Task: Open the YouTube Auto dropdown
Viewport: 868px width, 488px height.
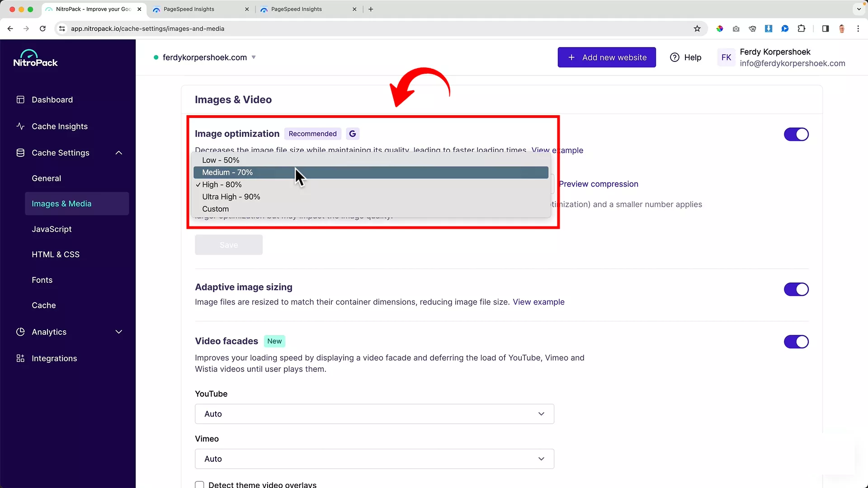Action: tap(374, 413)
